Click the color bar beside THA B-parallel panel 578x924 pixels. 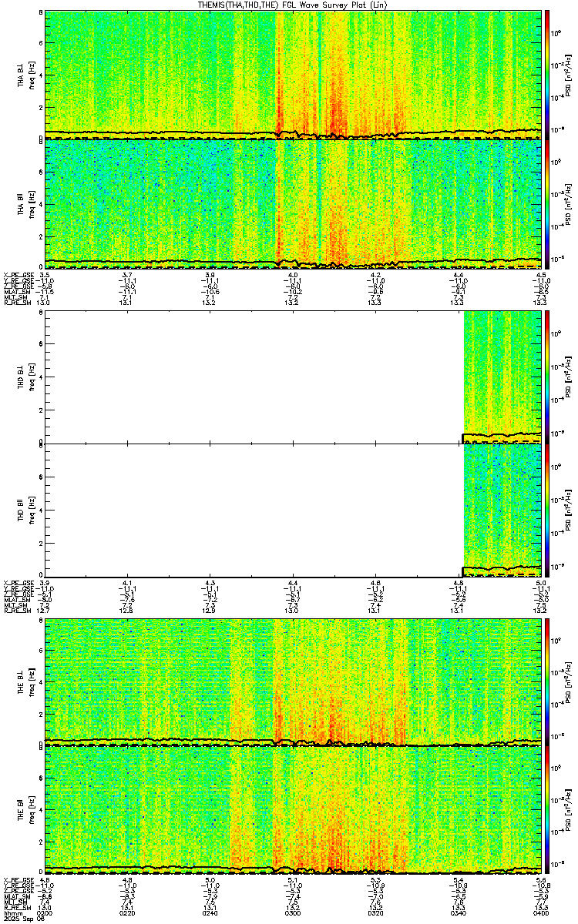tap(548, 203)
